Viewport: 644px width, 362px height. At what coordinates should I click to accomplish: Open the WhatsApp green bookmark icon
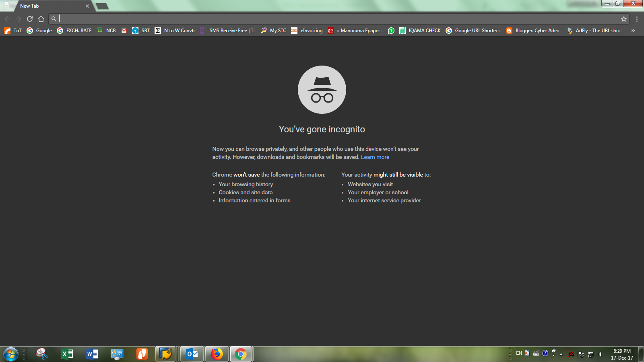(x=391, y=31)
